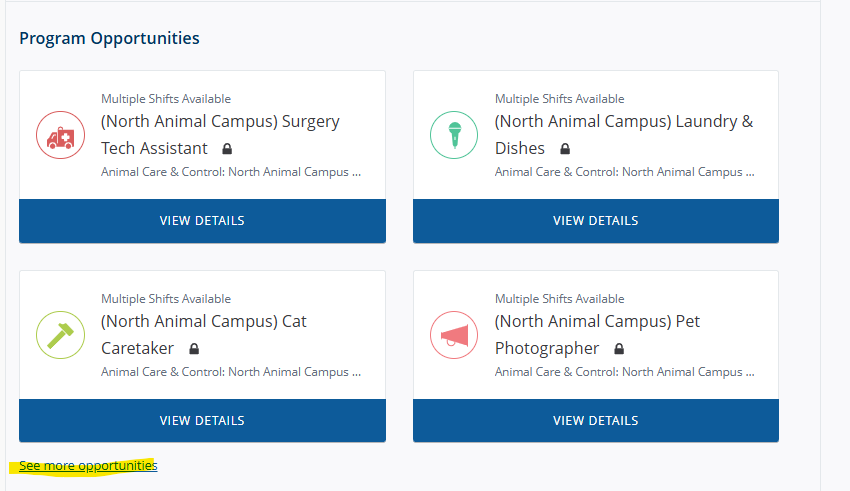Screen dimensions: 850x491
Task: Click the lock icon beside Cat Caretaker
Action: point(194,349)
